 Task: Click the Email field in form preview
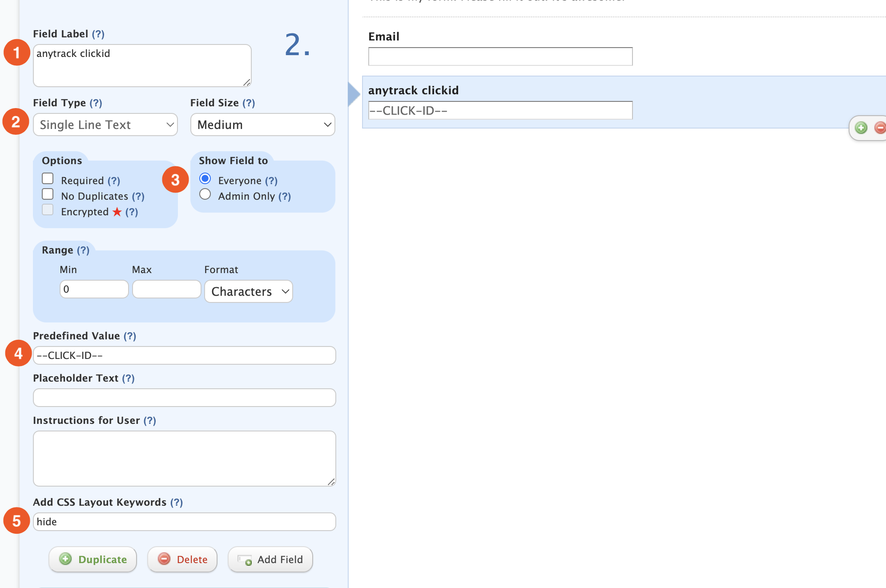click(x=500, y=56)
